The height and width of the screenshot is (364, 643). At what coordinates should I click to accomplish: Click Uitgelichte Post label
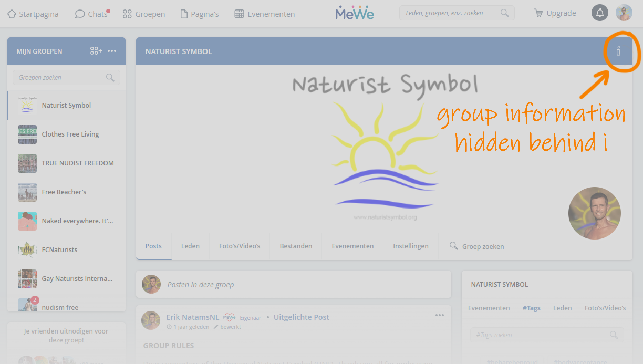click(302, 317)
